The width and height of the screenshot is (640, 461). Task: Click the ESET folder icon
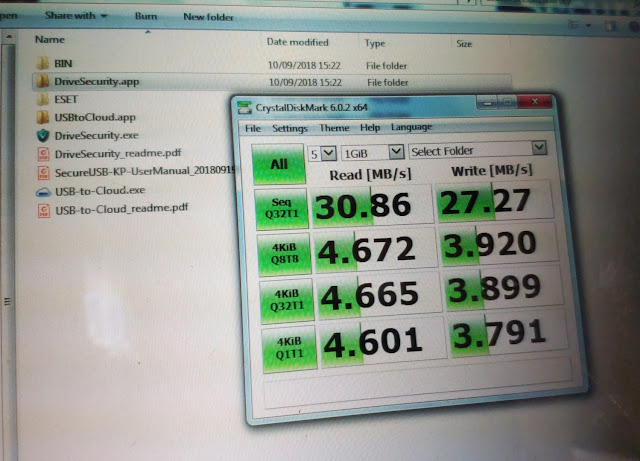pyautogui.click(x=42, y=99)
